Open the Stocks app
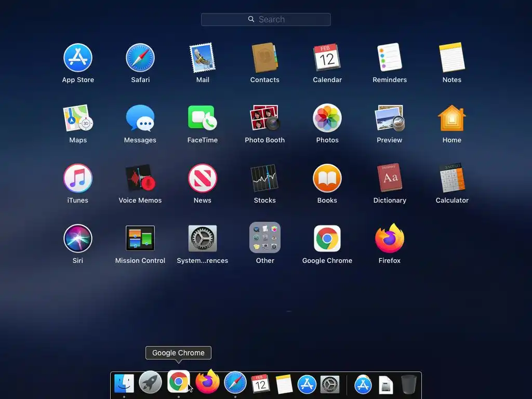The height and width of the screenshot is (399, 532). (264, 178)
